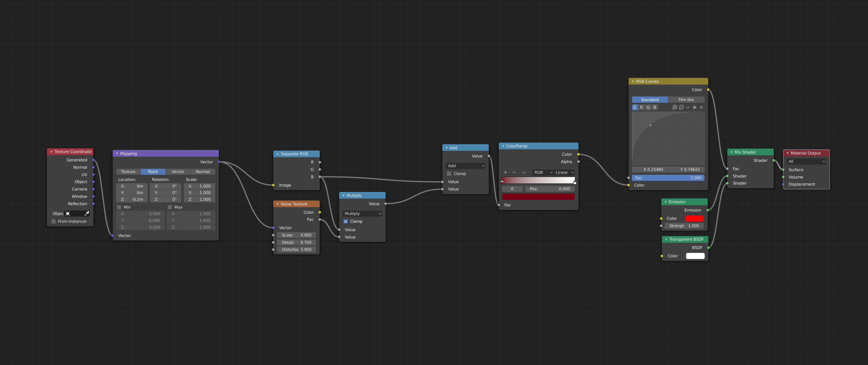Select the R channel in RGB Curves
The width and height of the screenshot is (868, 365).
[642, 107]
